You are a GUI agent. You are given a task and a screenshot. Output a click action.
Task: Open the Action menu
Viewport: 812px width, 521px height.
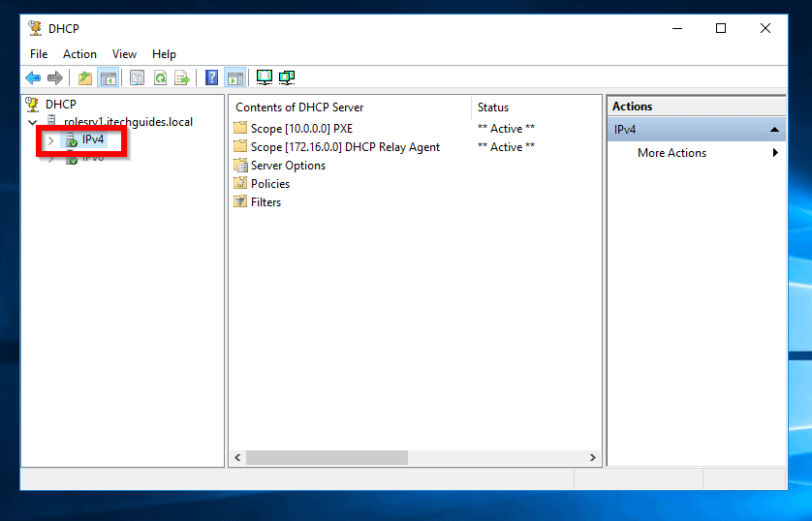pos(79,54)
